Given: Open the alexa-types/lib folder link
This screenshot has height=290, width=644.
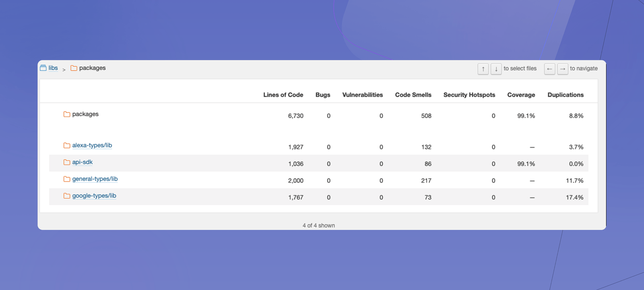Looking at the screenshot, I should point(92,145).
